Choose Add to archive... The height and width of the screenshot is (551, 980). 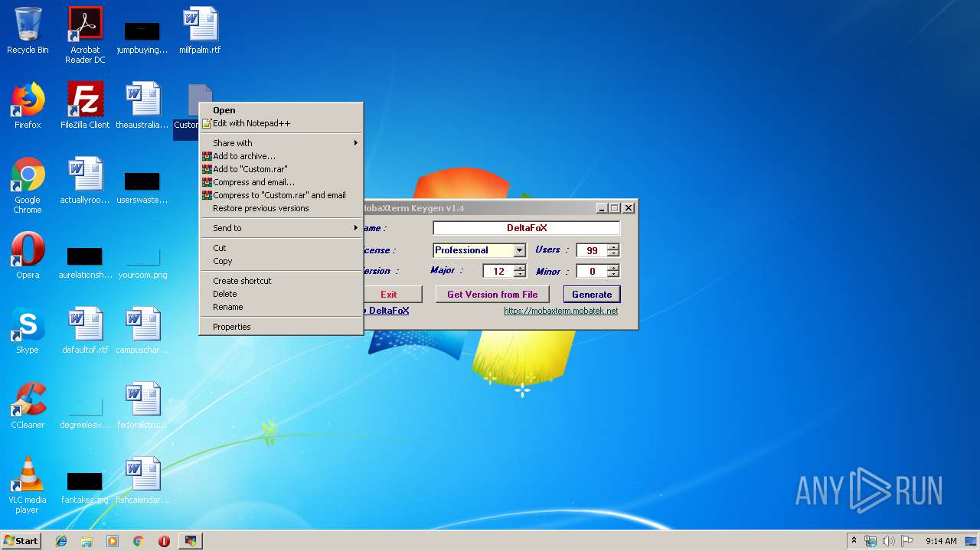tap(281, 156)
